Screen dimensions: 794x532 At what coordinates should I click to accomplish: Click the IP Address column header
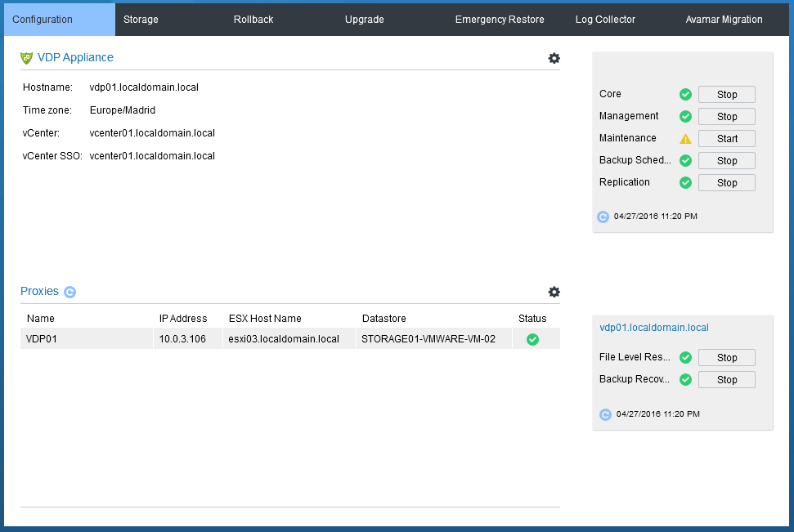click(x=183, y=319)
